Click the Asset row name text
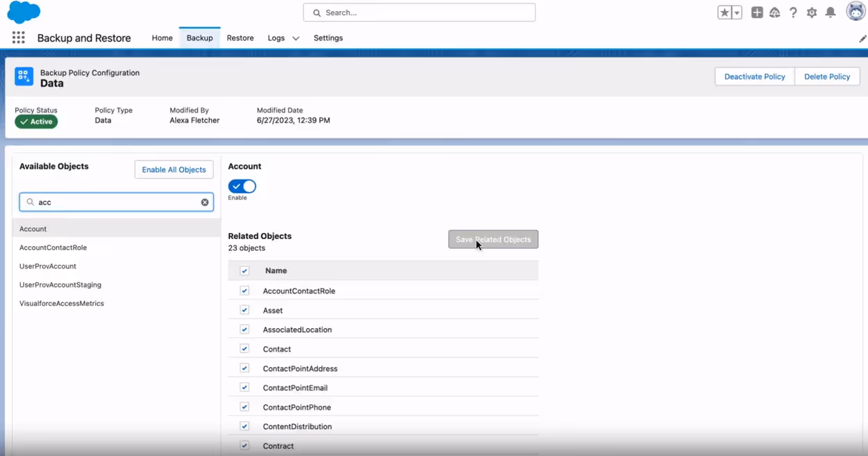This screenshot has height=456, width=868. 273,311
